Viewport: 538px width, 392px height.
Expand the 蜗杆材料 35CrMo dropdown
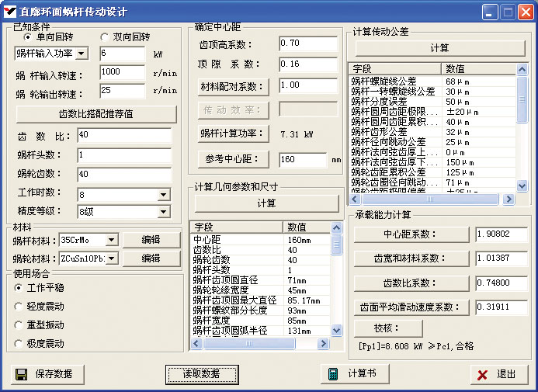pyautogui.click(x=111, y=240)
